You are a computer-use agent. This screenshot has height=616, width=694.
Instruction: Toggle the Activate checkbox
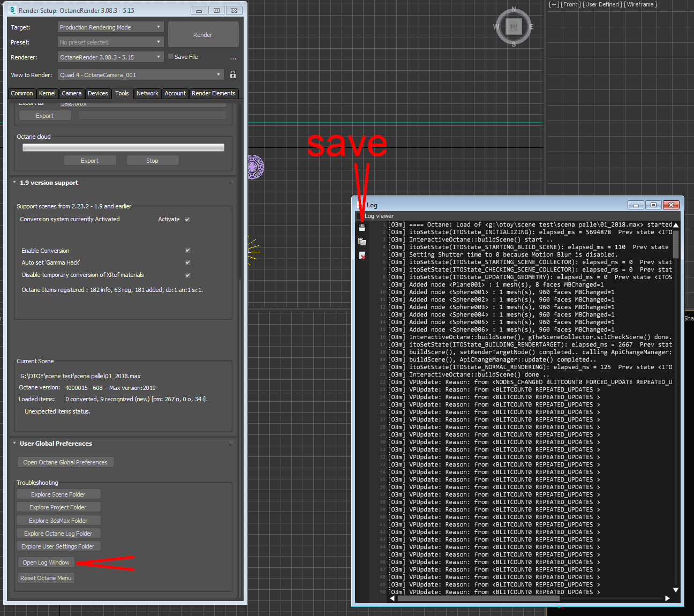[187, 220]
